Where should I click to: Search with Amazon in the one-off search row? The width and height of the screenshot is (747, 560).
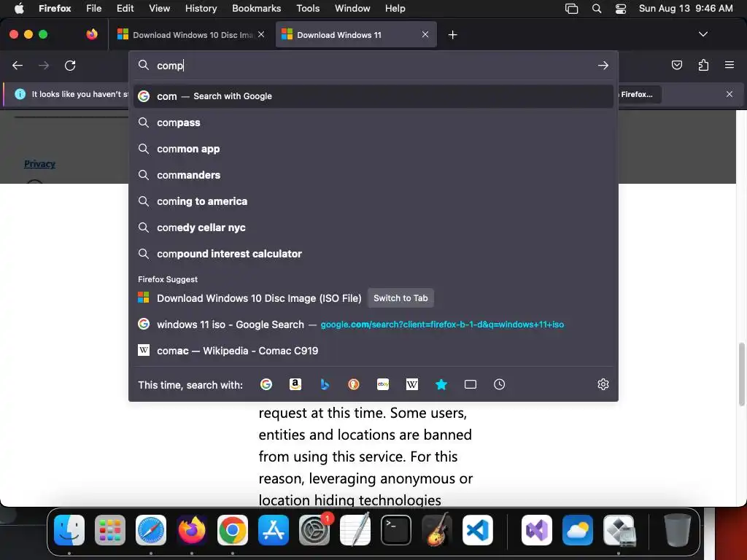click(295, 384)
